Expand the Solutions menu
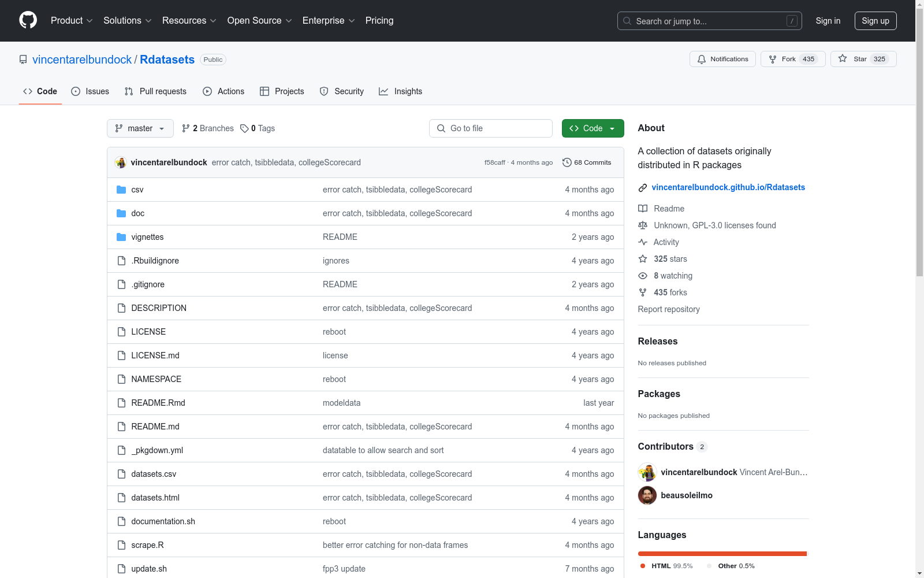This screenshot has height=578, width=924. pos(128,20)
